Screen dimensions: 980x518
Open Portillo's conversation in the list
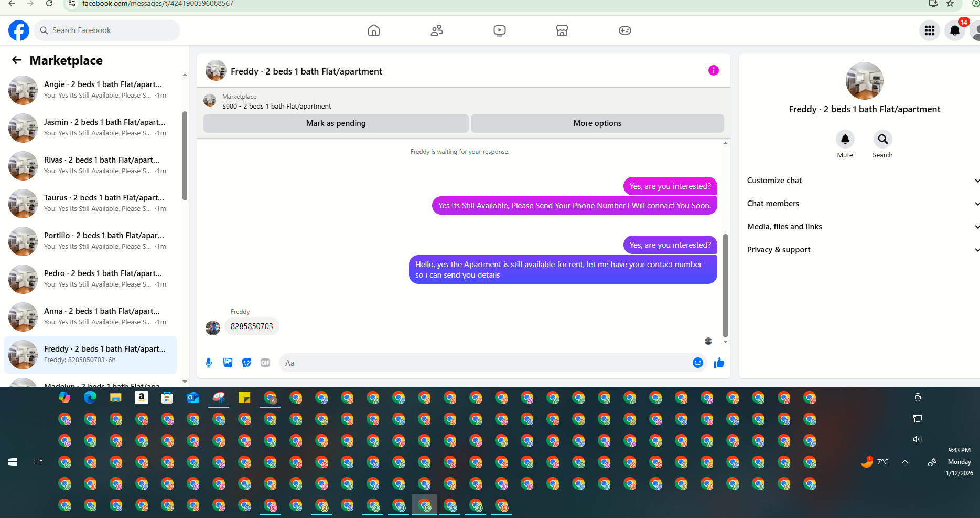coord(90,241)
